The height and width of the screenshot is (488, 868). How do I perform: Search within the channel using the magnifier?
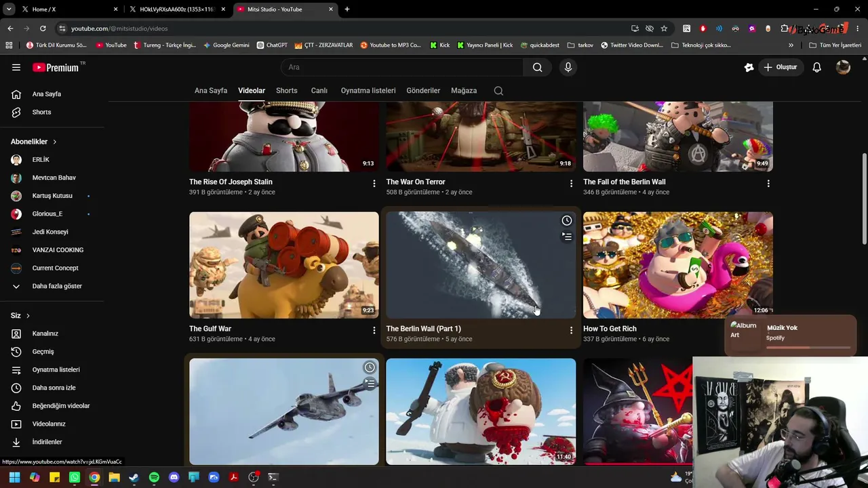498,91
